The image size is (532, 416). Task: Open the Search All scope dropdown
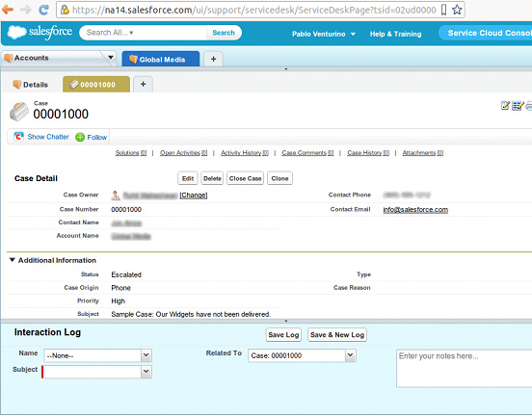(x=131, y=33)
